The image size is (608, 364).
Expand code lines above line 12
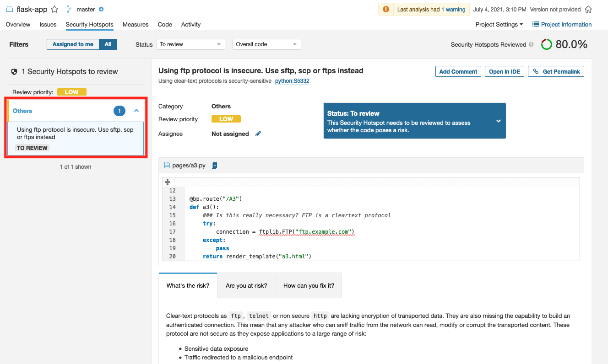pyautogui.click(x=168, y=182)
